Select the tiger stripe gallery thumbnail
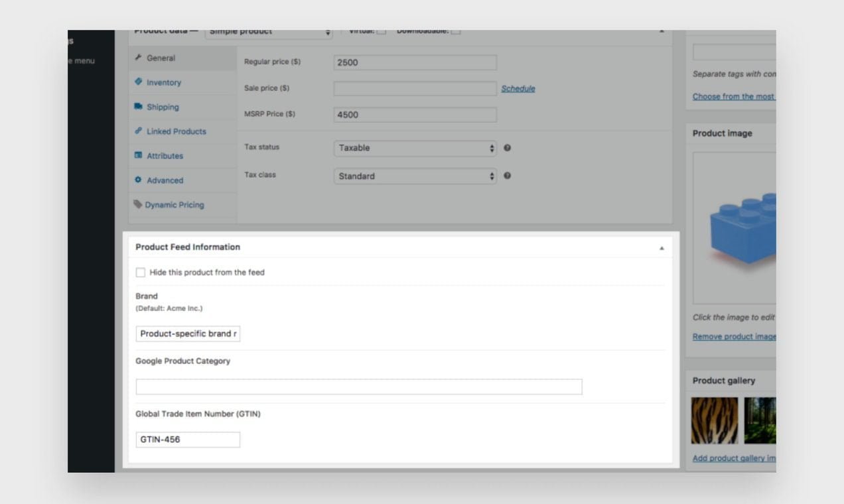Image resolution: width=844 pixels, height=504 pixels. pos(715,420)
